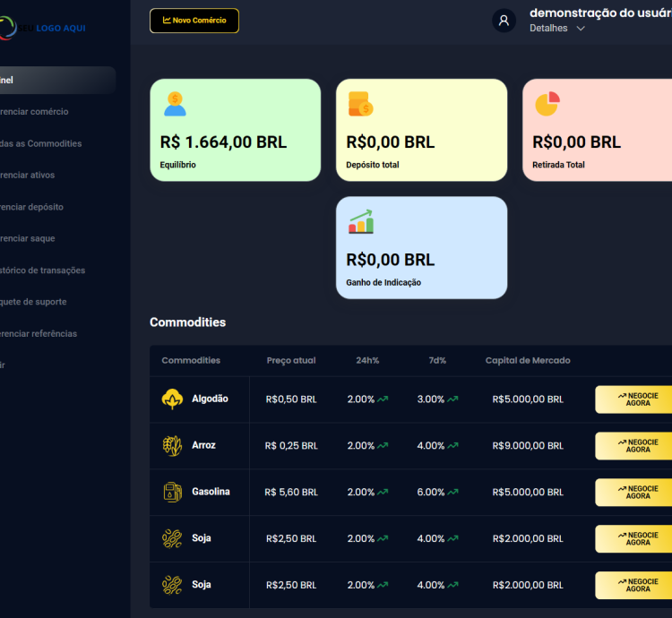Screen dimensions: 672x618
Task: Open the Novo Comércio button
Action: tap(194, 21)
